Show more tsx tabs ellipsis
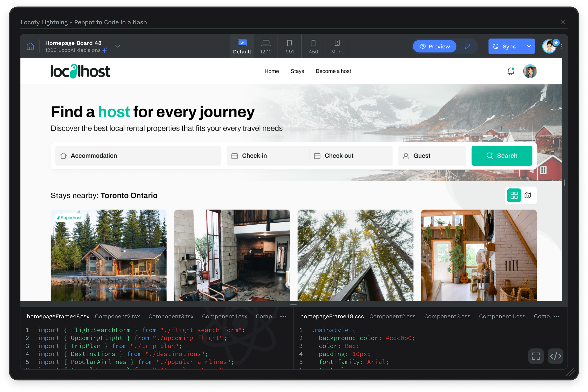Screen dimensions: 588x392 (x=283, y=317)
